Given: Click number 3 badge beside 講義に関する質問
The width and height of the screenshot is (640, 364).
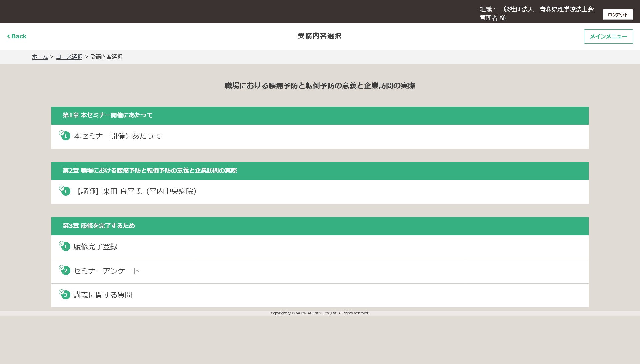Looking at the screenshot, I should (66, 295).
